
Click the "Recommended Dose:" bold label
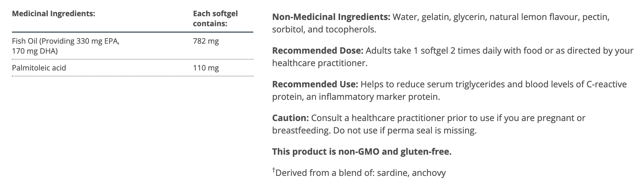(x=318, y=51)
